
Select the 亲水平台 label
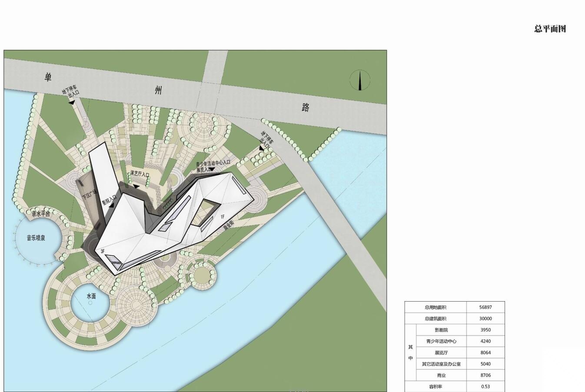click(41, 213)
